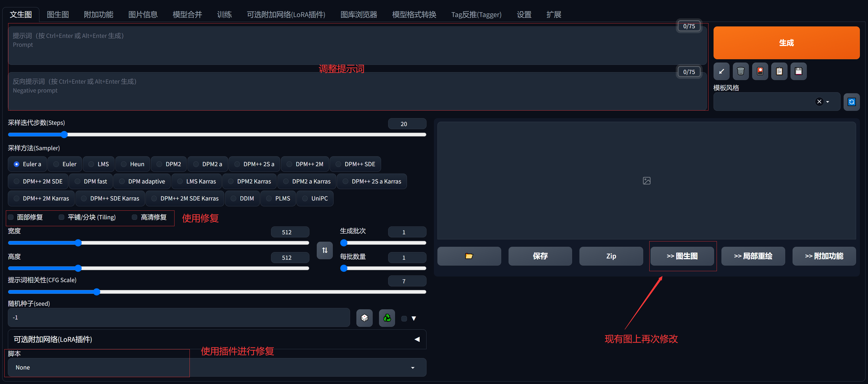The height and width of the screenshot is (384, 868).
Task: Click the 保存 button
Action: click(540, 256)
